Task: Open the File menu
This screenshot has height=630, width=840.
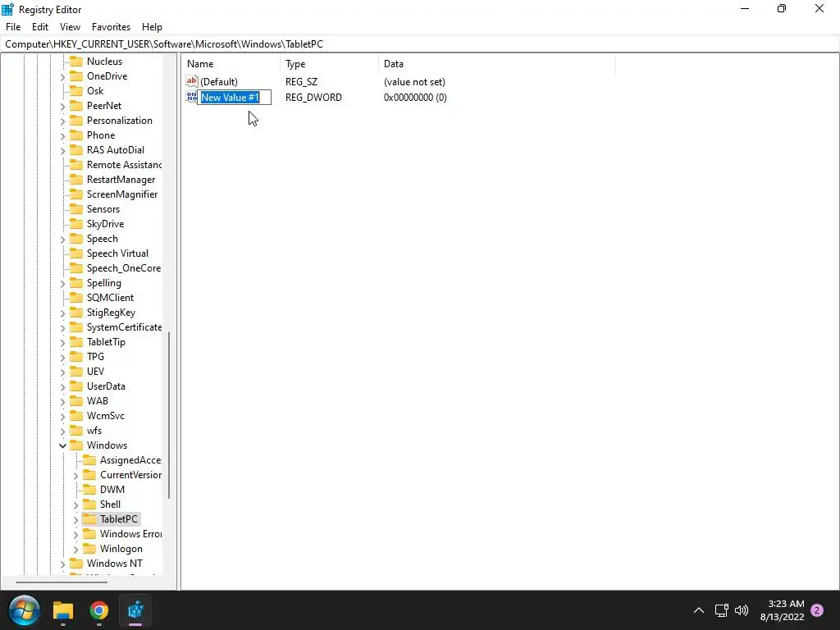Action: pyautogui.click(x=13, y=27)
